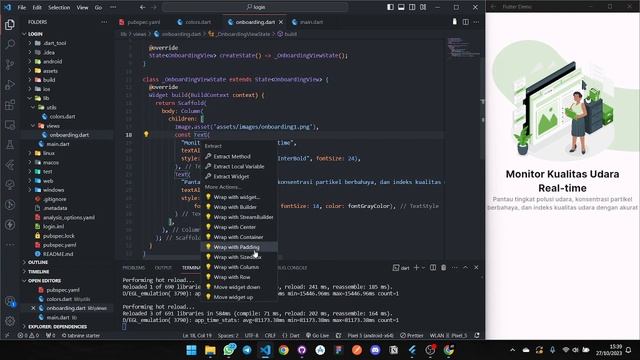Open the Selection menu
The image size is (640, 360).
pos(59,7)
